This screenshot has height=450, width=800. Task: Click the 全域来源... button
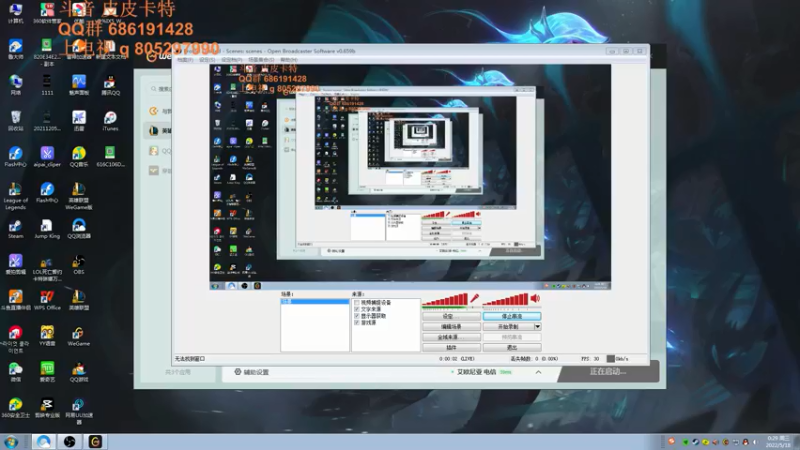451,337
